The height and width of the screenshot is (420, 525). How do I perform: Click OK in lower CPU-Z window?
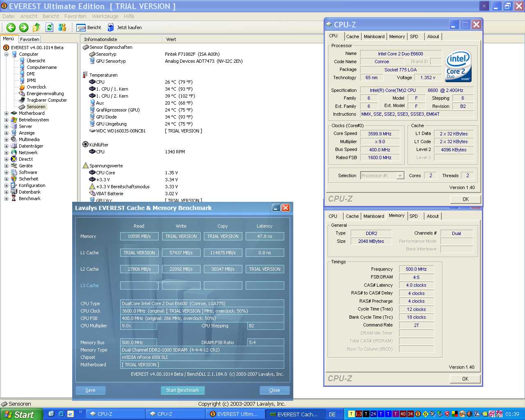pyautogui.click(x=465, y=379)
